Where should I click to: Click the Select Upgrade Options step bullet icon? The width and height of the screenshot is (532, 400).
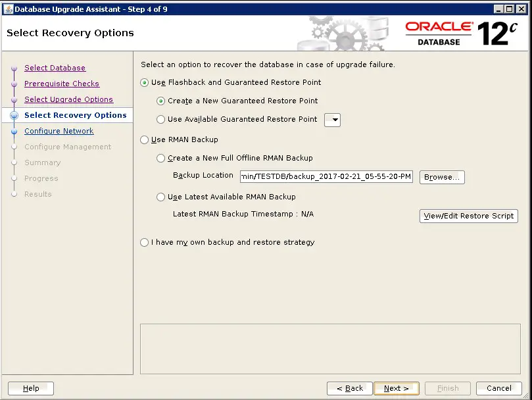(14, 100)
